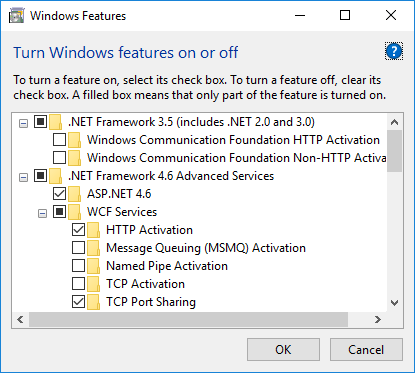Viewport: 415px width, 373px height.
Task: Click the Windows Features title bar icon
Action: (16, 16)
